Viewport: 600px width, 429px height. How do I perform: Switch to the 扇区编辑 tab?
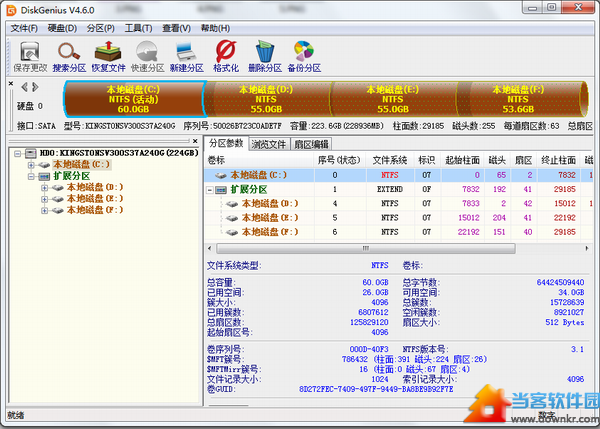(x=311, y=144)
